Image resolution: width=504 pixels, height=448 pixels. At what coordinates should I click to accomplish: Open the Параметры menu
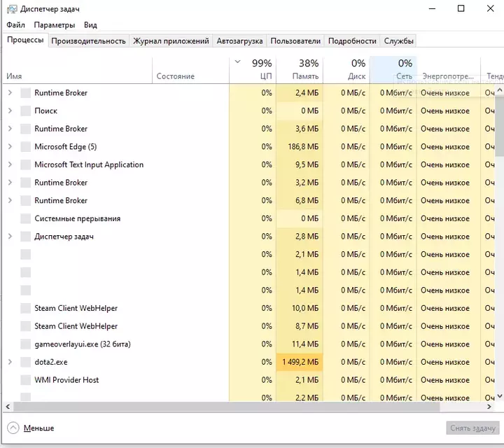coord(55,24)
